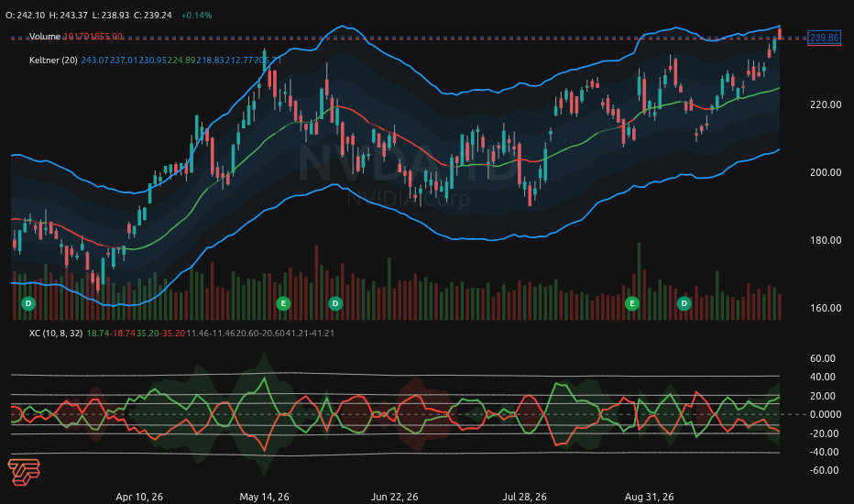
Task: Click the 239.86 current price tag
Action: pos(824,38)
